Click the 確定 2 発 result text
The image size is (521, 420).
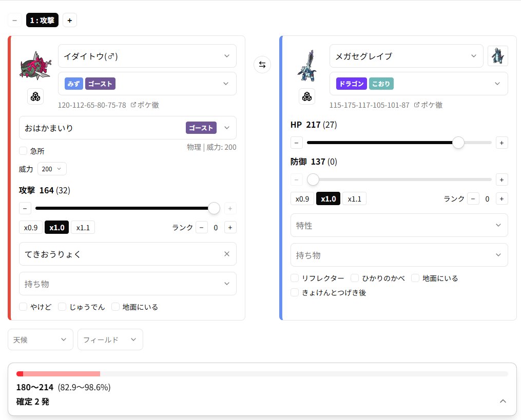(x=33, y=402)
